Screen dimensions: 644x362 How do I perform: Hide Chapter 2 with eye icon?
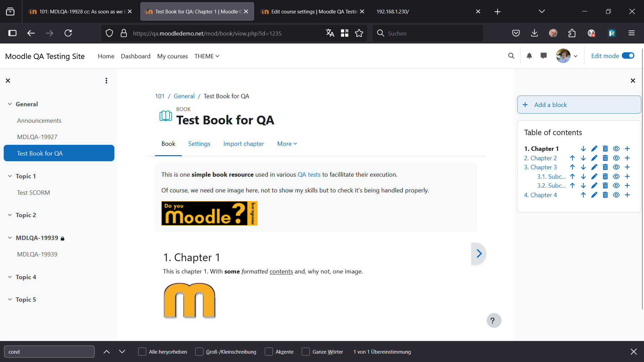[616, 158]
